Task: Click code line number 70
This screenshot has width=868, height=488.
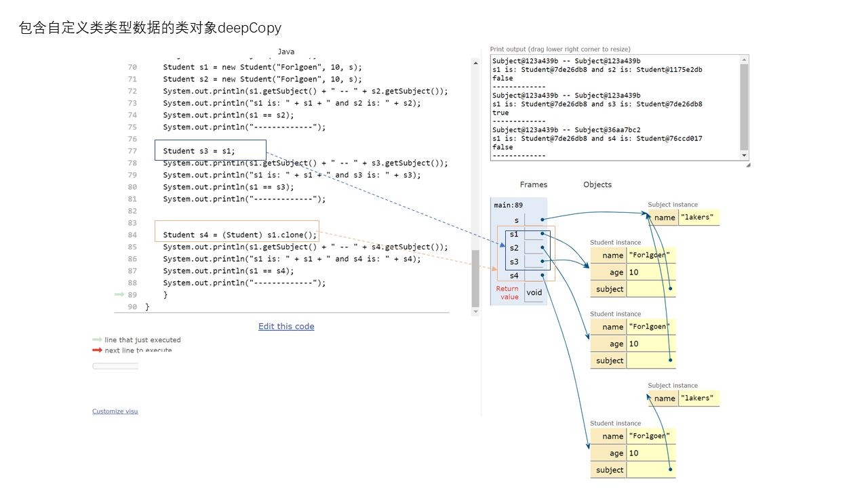Action: tap(132, 67)
